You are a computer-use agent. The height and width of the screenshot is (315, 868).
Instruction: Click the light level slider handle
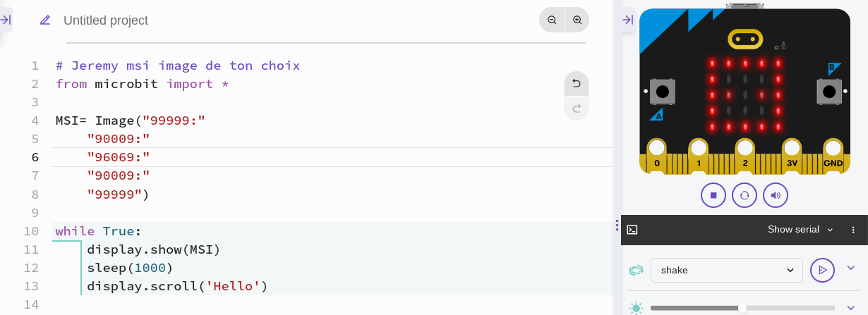[x=742, y=308]
